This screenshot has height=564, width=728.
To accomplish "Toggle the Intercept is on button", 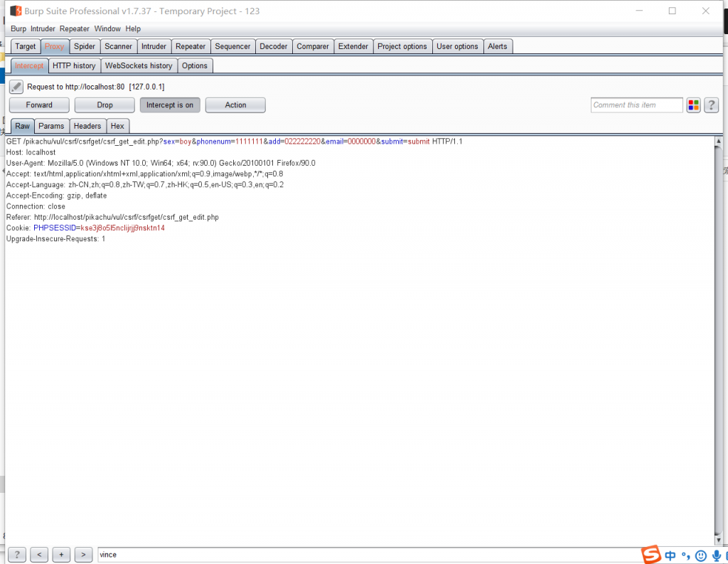I will 170,105.
